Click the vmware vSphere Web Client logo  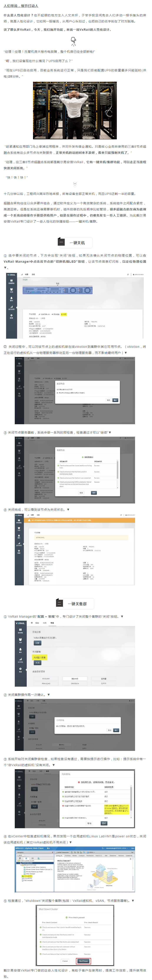coord(30,848)
